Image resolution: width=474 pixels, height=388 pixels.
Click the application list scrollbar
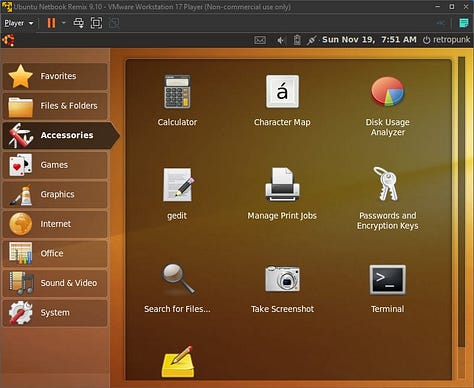461,202
